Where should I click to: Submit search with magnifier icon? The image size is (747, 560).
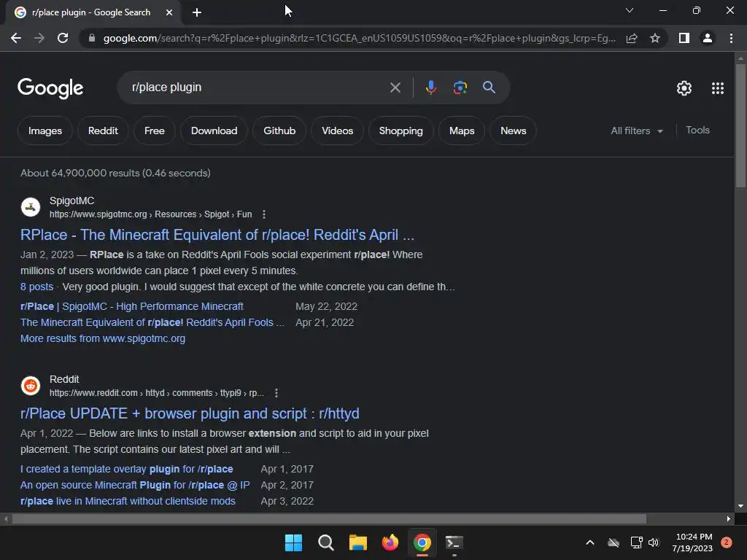click(x=489, y=87)
